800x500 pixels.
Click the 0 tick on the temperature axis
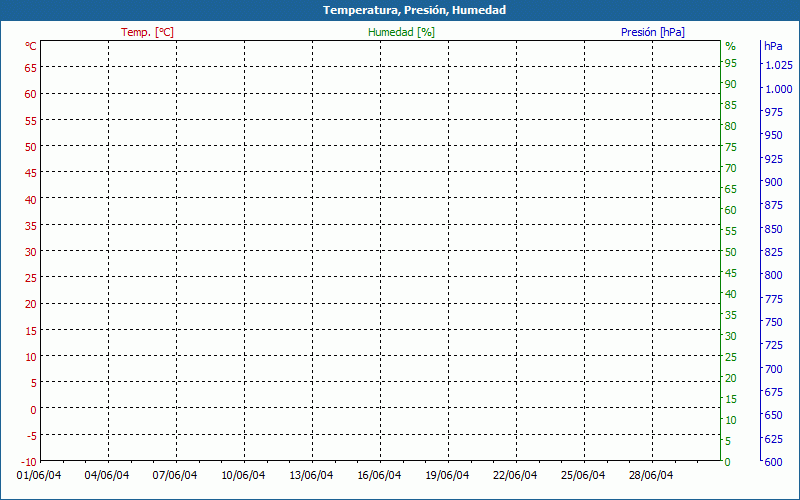point(34,409)
